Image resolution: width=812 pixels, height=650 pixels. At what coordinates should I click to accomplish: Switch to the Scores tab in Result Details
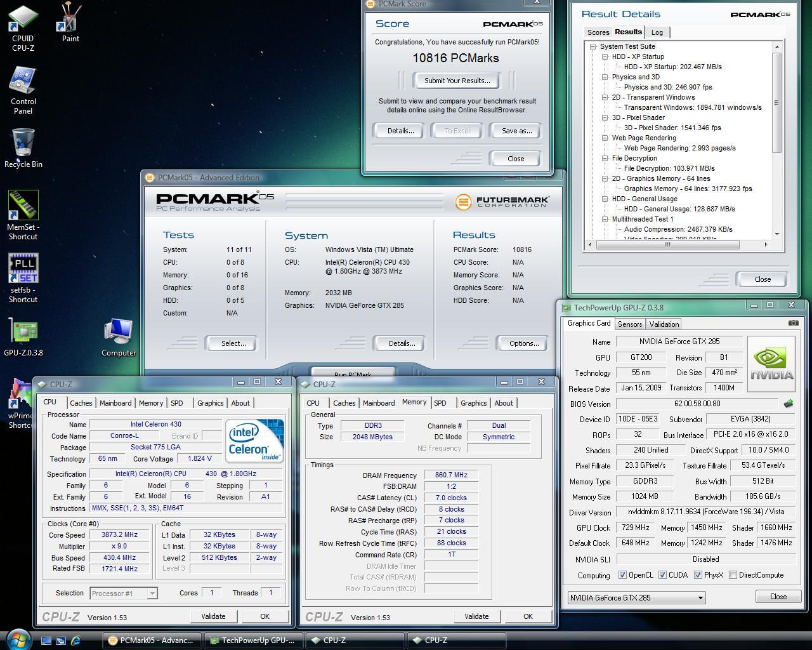click(598, 32)
